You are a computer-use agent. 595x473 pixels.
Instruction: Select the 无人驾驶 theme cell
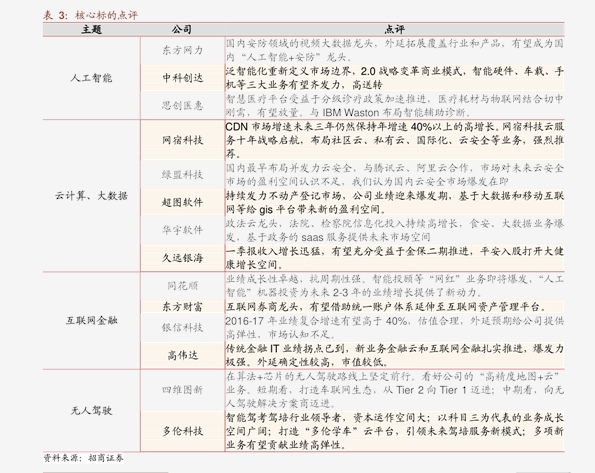point(91,410)
